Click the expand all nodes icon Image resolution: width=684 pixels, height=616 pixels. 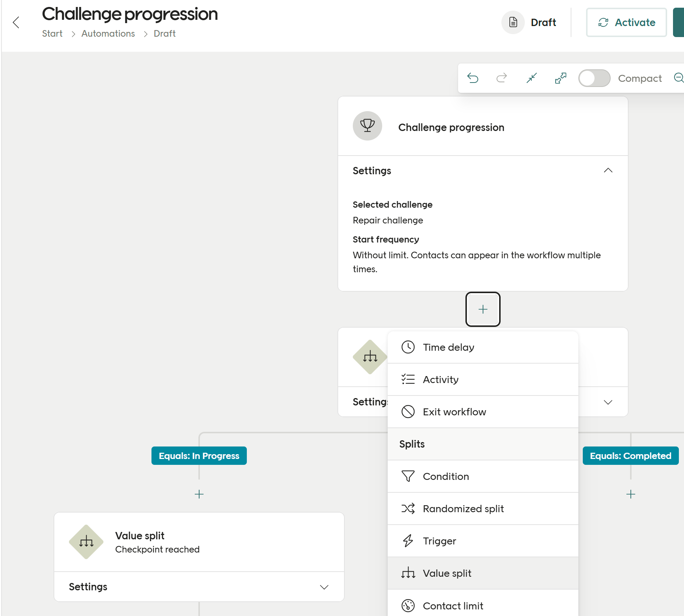(560, 78)
